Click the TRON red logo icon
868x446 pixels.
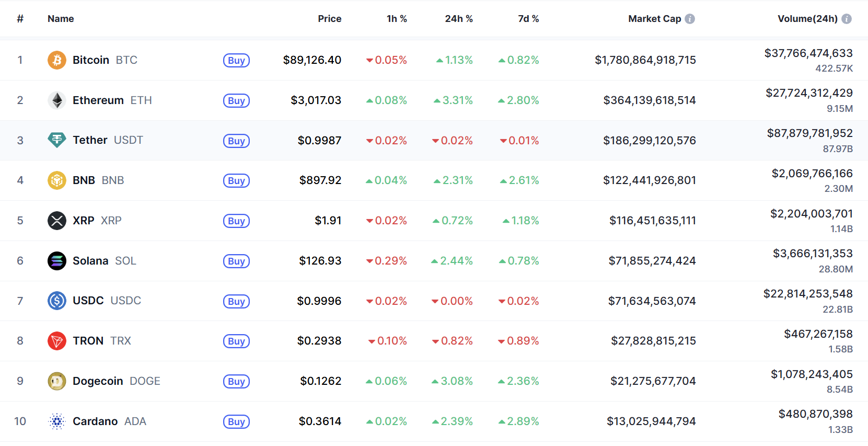[56, 341]
